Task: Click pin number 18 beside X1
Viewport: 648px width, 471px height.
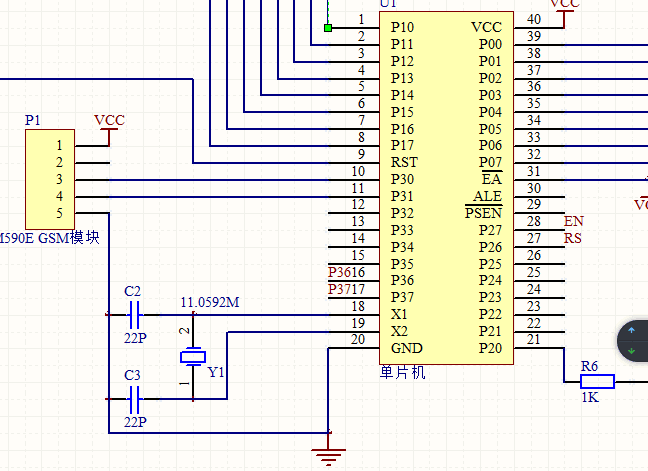Action: [x=358, y=306]
